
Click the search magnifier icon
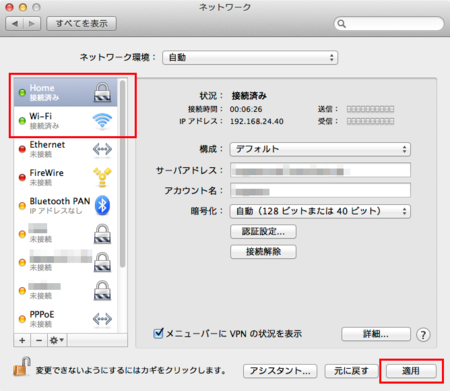click(x=341, y=24)
